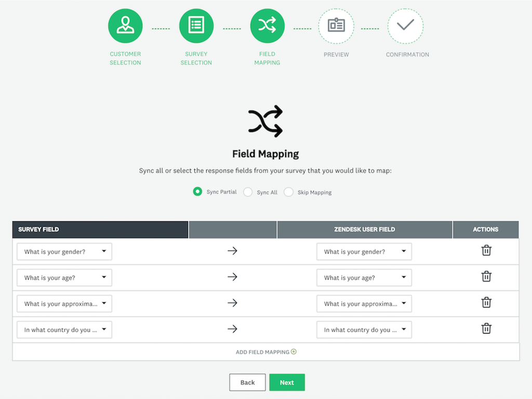Open Zendesk field dropdown for approximate question
This screenshot has width=532, height=399.
pos(364,303)
